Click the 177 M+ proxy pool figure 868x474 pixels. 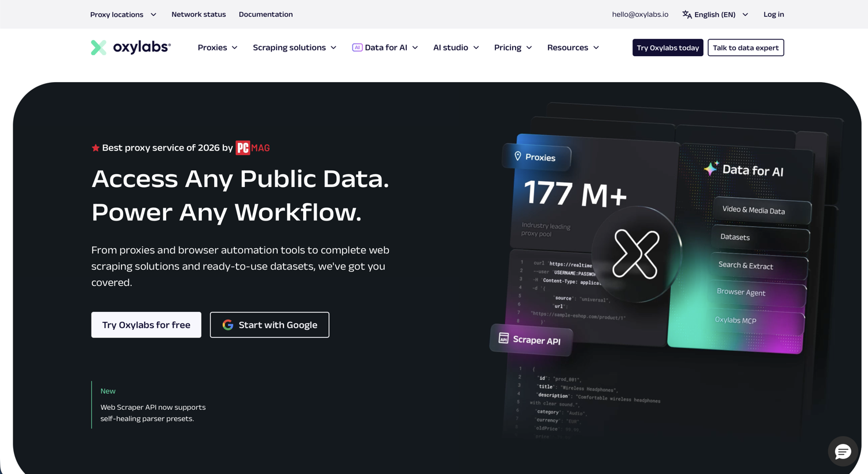pyautogui.click(x=575, y=194)
